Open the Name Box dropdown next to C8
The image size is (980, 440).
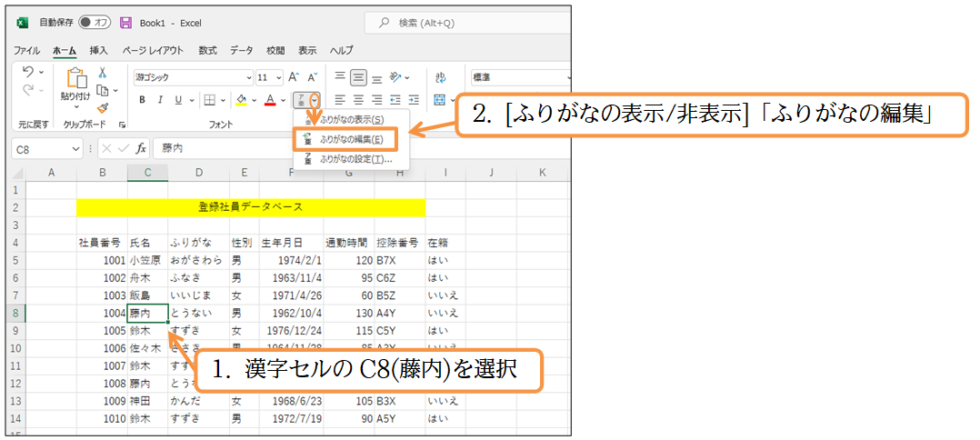76,148
